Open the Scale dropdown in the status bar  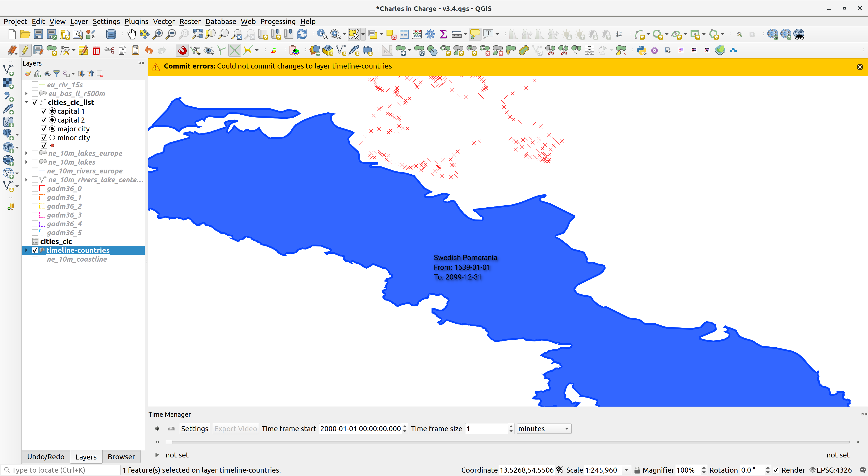point(626,470)
